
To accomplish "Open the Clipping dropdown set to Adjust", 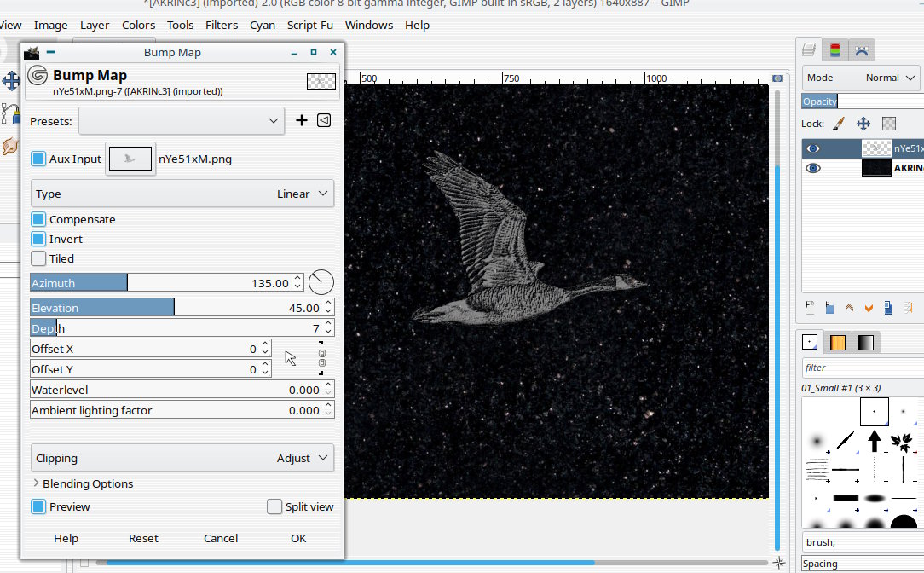I will 182,458.
